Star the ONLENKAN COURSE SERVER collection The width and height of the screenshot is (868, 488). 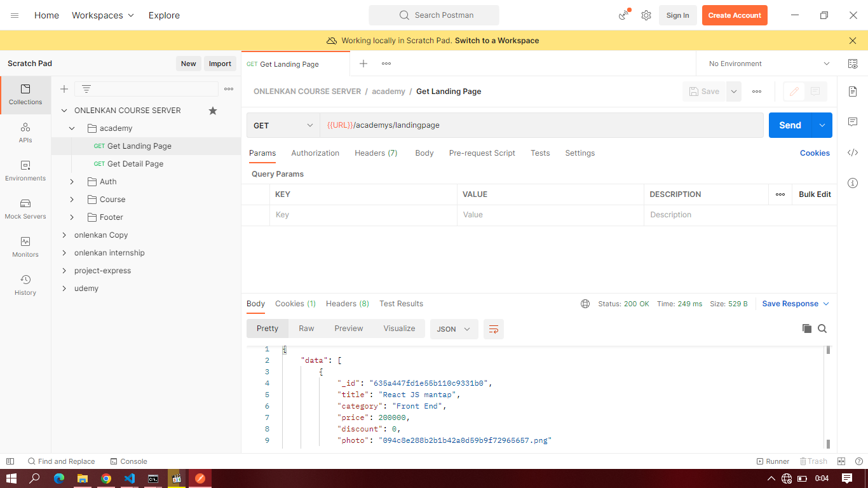pyautogui.click(x=213, y=111)
